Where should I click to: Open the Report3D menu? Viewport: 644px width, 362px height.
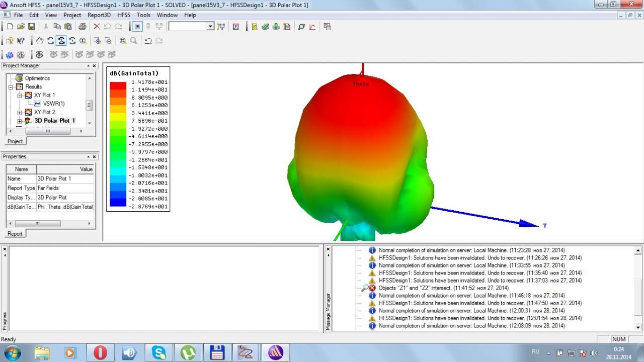pos(99,15)
